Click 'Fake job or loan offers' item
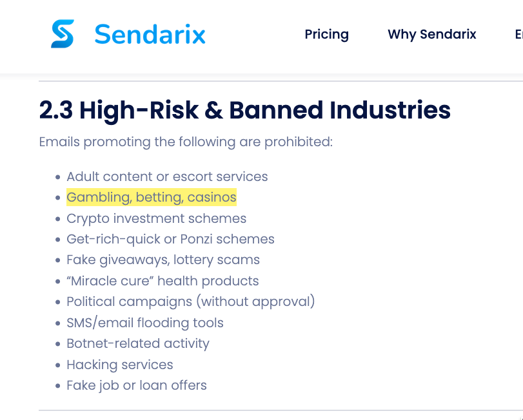Image resolution: width=523 pixels, height=420 pixels. point(137,386)
